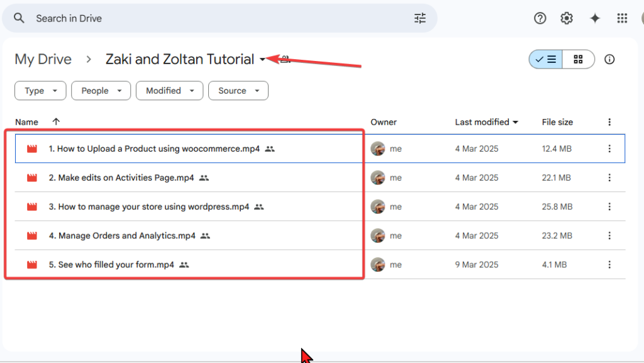Open more actions for woocommerce video row
Viewport: 644px width, 363px height.
[x=609, y=148]
